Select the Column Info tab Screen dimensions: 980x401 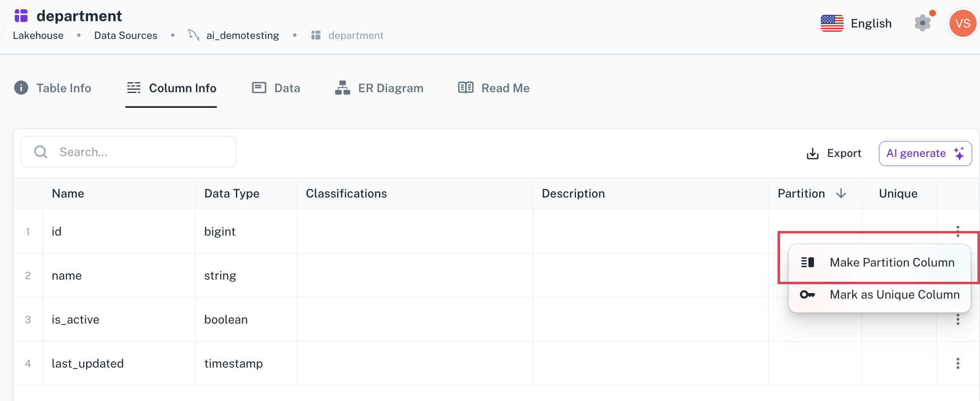(171, 88)
